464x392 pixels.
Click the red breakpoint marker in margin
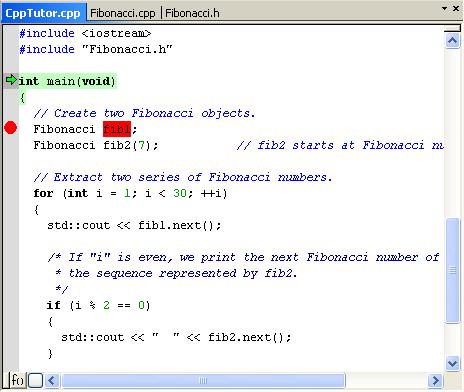pos(11,128)
